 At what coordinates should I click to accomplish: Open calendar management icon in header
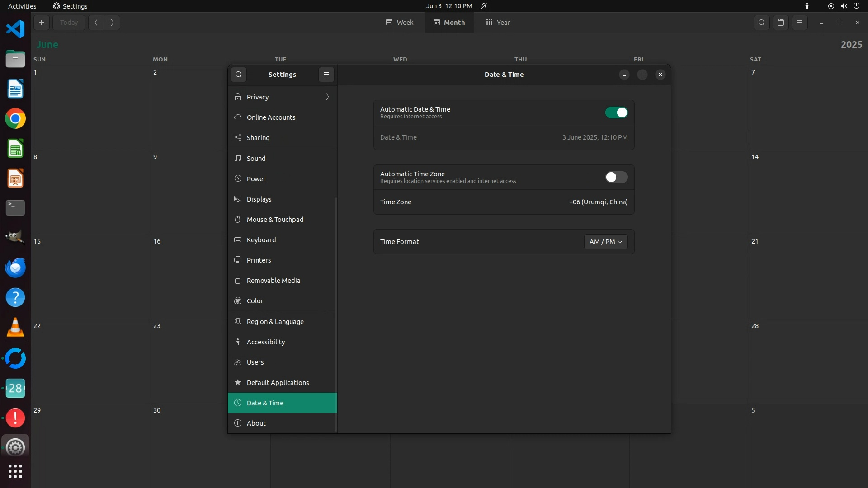pyautogui.click(x=781, y=23)
